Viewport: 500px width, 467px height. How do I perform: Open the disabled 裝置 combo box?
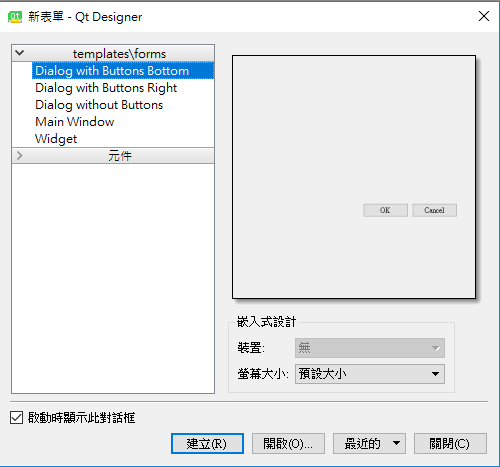click(x=370, y=348)
